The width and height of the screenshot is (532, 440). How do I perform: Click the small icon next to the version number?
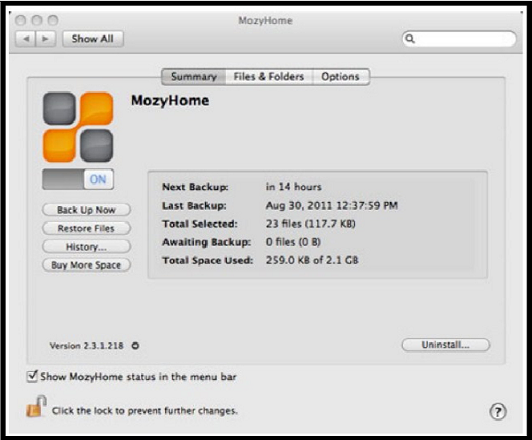tap(135, 346)
